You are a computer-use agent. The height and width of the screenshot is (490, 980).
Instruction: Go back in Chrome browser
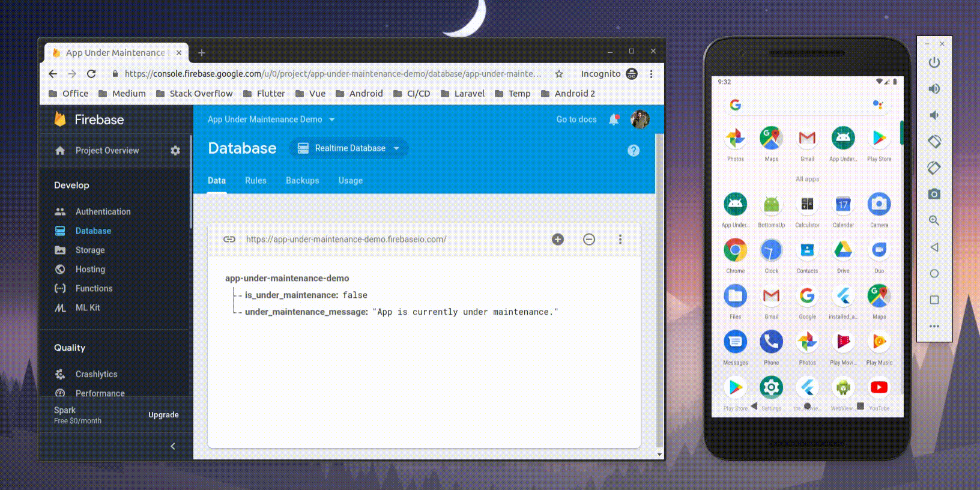click(53, 74)
